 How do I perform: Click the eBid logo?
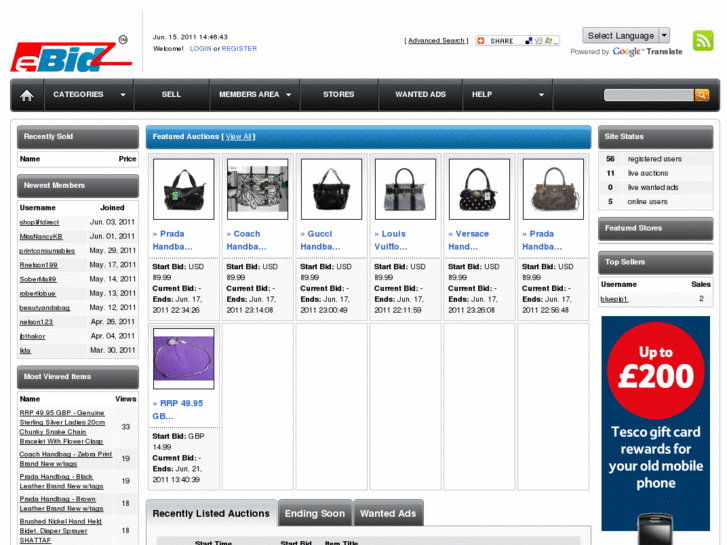70,55
